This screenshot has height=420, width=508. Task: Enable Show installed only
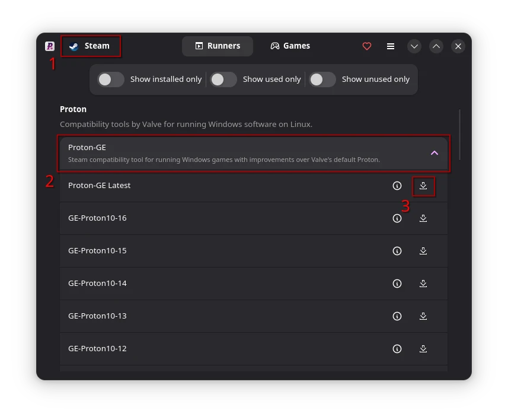tap(110, 79)
